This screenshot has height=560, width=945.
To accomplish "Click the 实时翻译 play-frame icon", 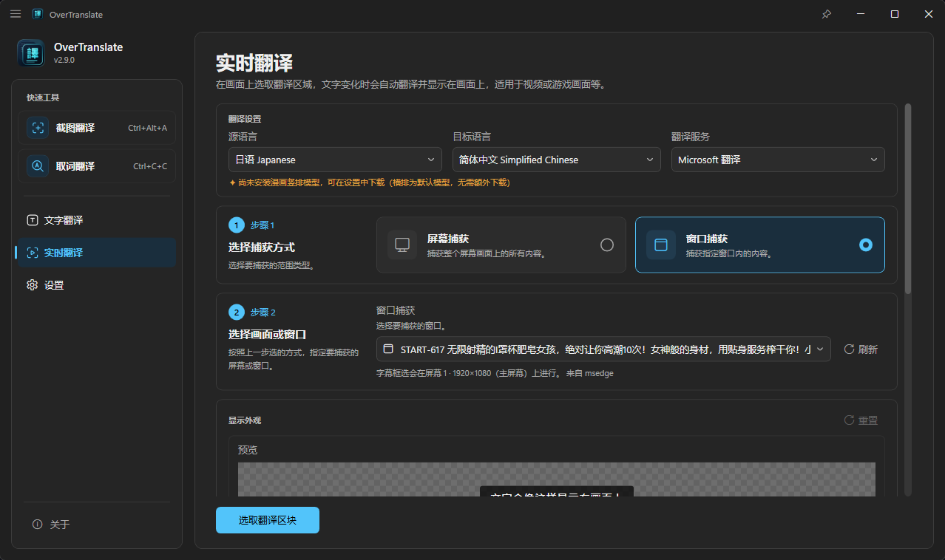I will [33, 253].
